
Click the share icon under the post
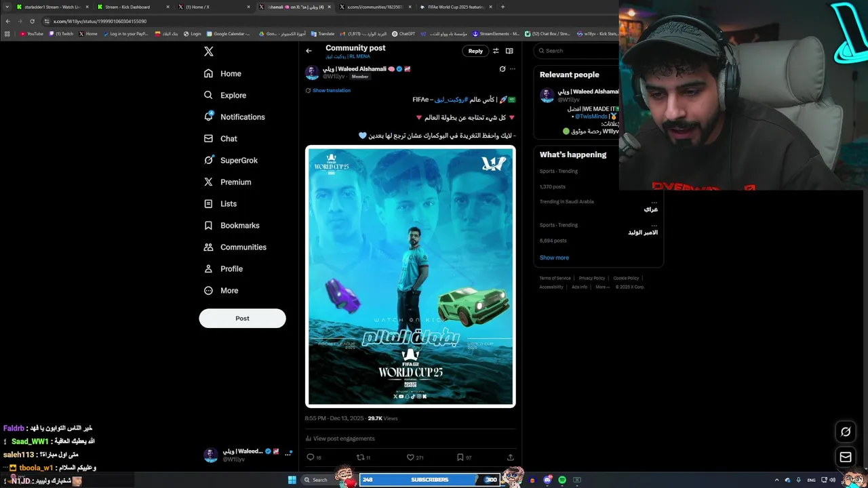click(511, 457)
